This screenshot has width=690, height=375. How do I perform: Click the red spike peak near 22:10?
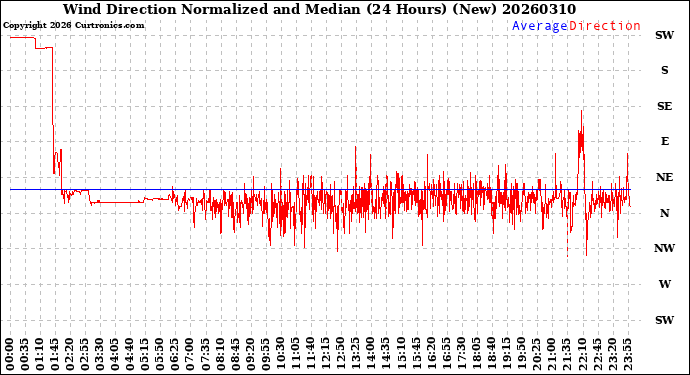(x=581, y=111)
